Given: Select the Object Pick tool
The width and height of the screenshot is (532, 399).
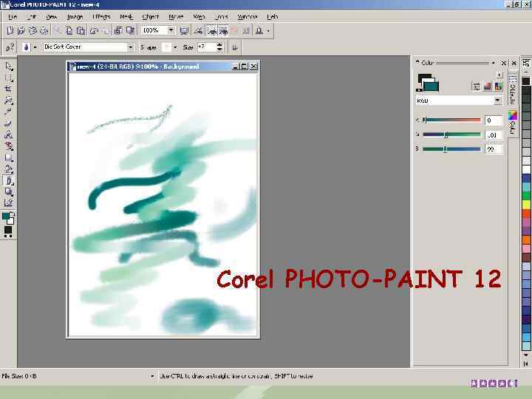Looking at the screenshot, I should tap(9, 66).
